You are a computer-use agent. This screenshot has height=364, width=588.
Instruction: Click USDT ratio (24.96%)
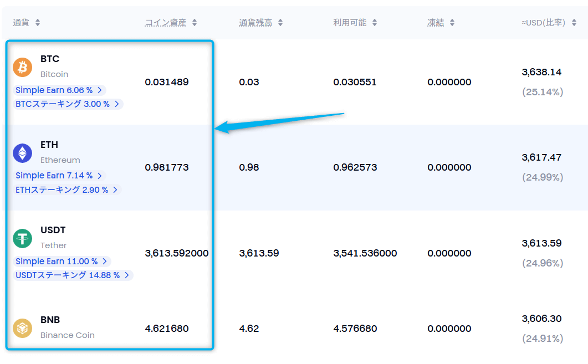(x=543, y=263)
